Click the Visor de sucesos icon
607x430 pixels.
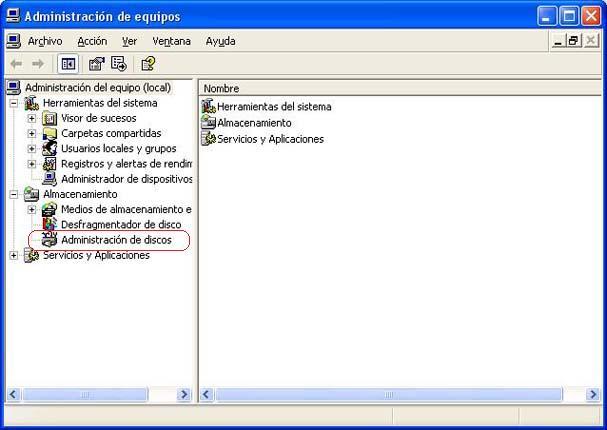50,118
